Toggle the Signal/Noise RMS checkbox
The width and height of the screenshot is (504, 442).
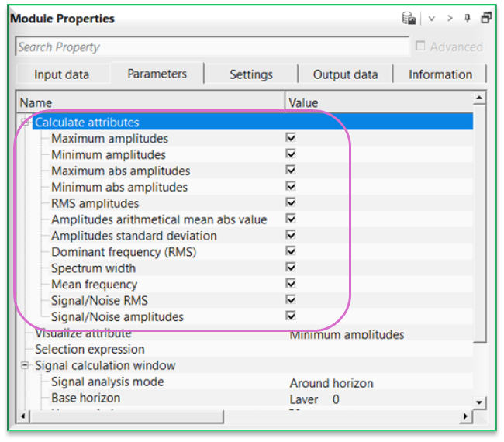tap(291, 300)
